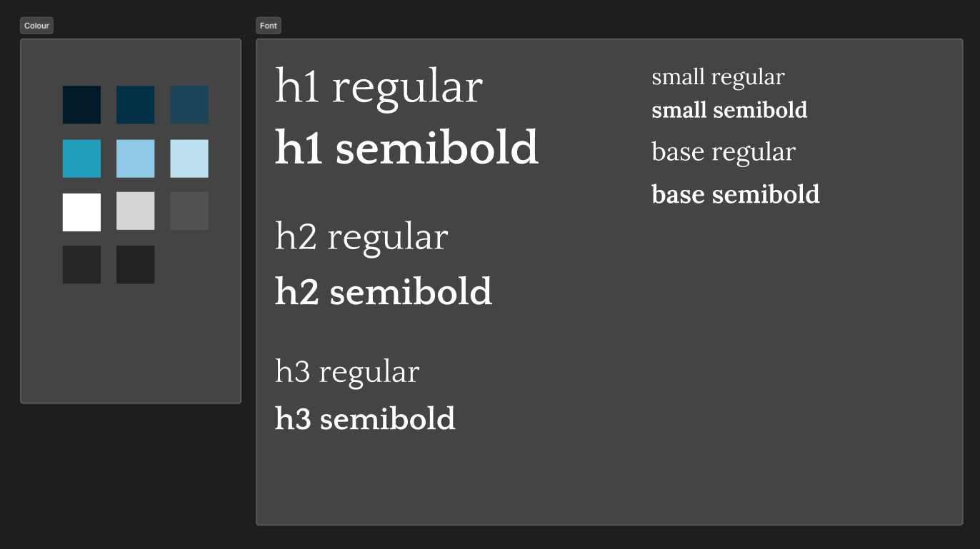The height and width of the screenshot is (549, 980).
Task: Pick the pale light blue swatch
Action: pyautogui.click(x=189, y=158)
